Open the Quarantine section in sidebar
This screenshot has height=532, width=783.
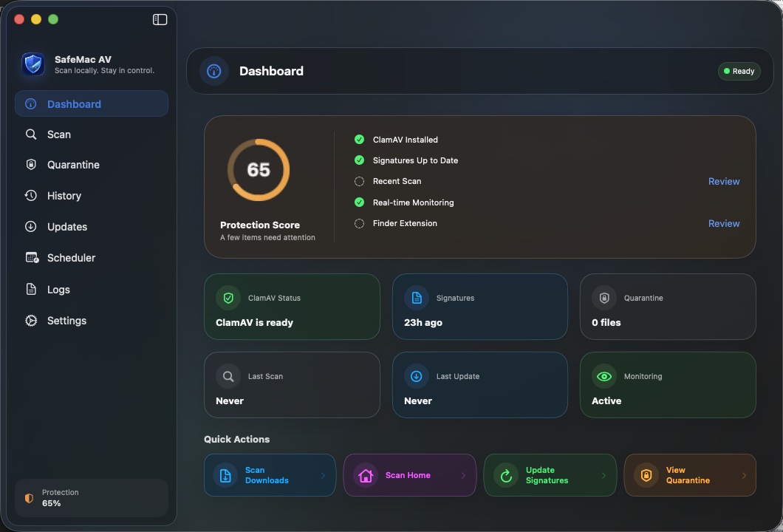(92, 165)
